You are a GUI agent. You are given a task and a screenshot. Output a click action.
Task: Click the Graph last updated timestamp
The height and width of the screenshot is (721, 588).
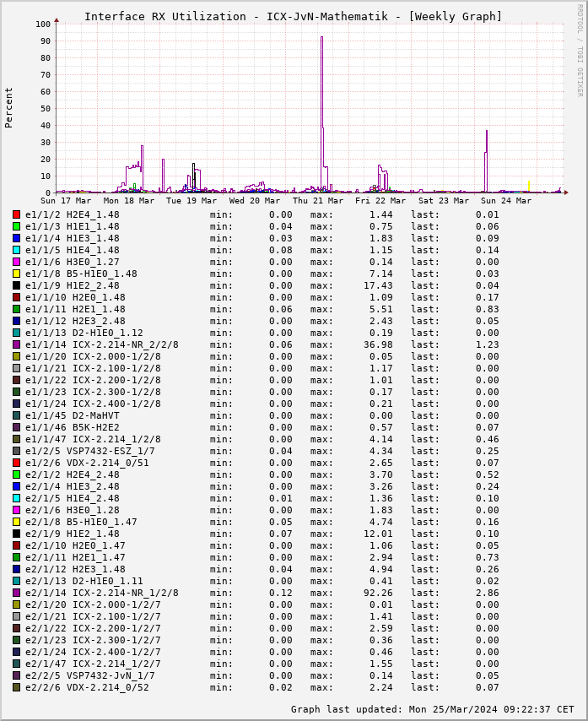pyautogui.click(x=432, y=709)
